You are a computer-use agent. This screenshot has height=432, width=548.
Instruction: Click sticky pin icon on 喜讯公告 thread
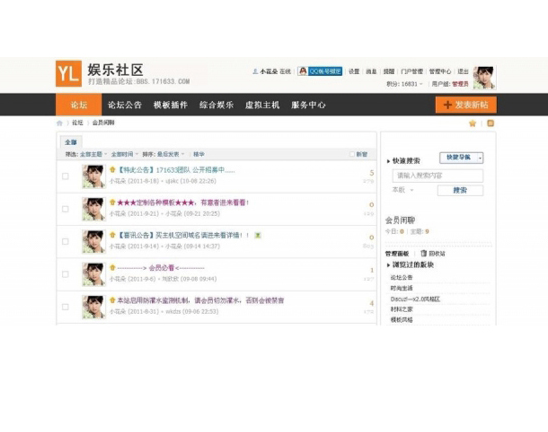click(113, 235)
